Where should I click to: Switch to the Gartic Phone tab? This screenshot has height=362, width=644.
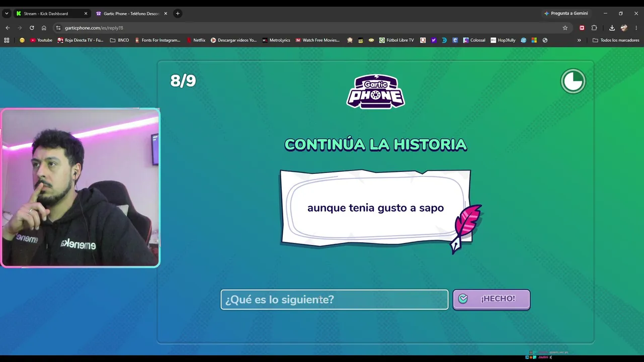click(131, 14)
